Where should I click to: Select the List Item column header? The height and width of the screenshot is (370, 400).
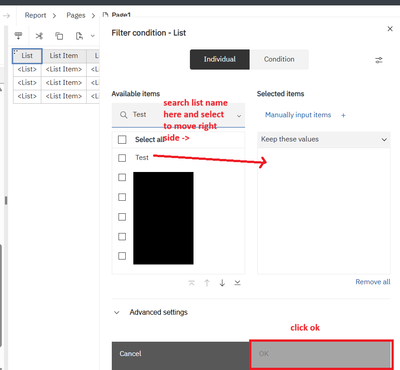pos(64,56)
